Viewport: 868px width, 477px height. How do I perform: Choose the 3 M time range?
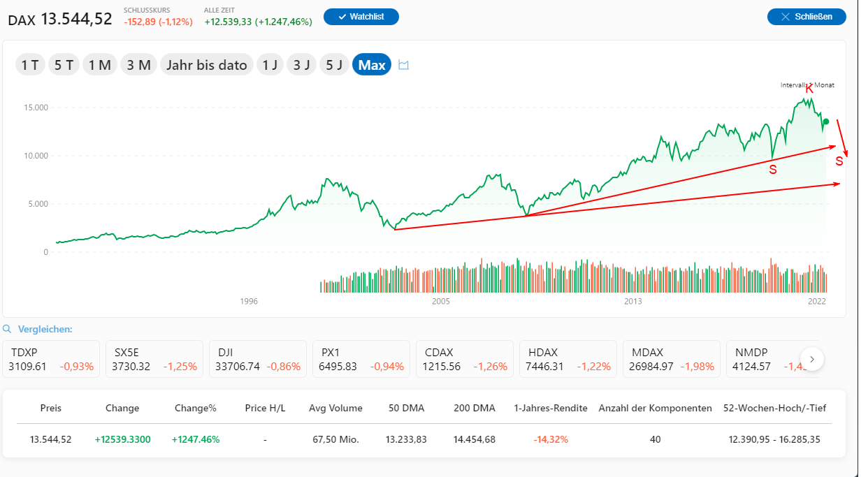click(x=138, y=65)
